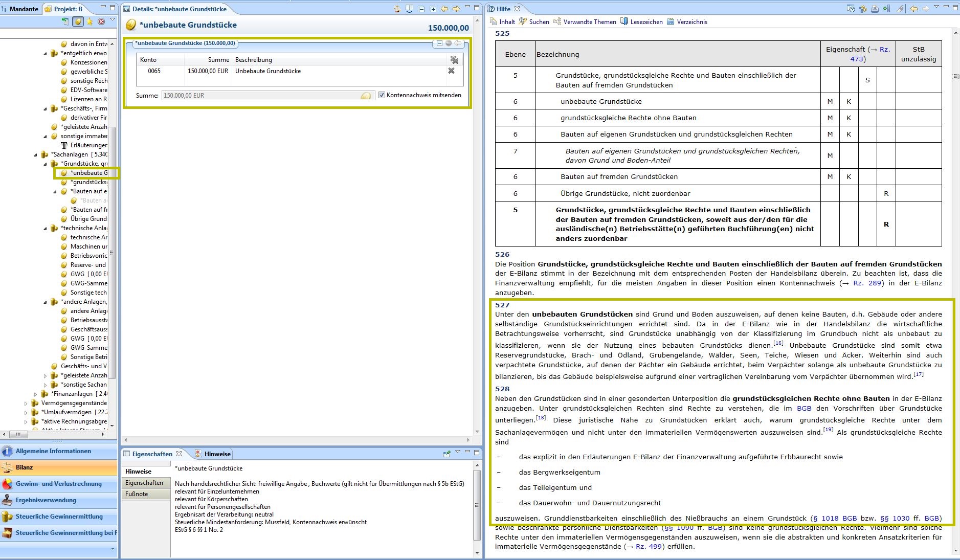Click the yellow star favorites icon

pyautogui.click(x=90, y=21)
